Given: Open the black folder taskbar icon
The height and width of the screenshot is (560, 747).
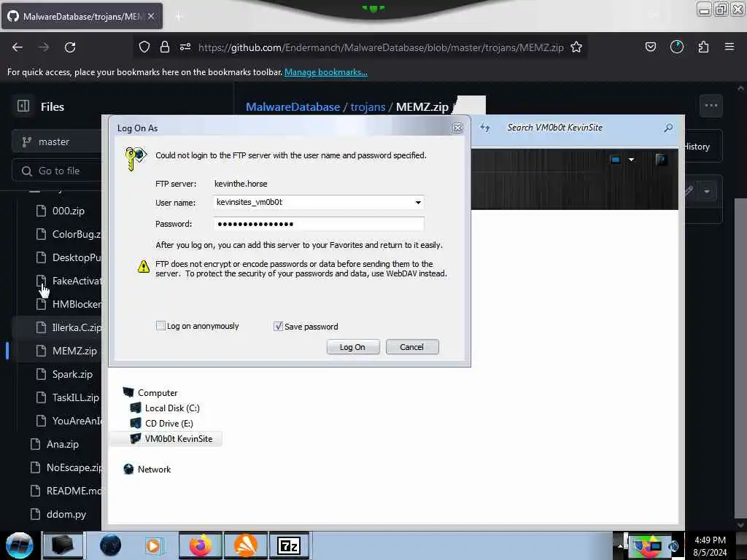Looking at the screenshot, I should point(63,545).
